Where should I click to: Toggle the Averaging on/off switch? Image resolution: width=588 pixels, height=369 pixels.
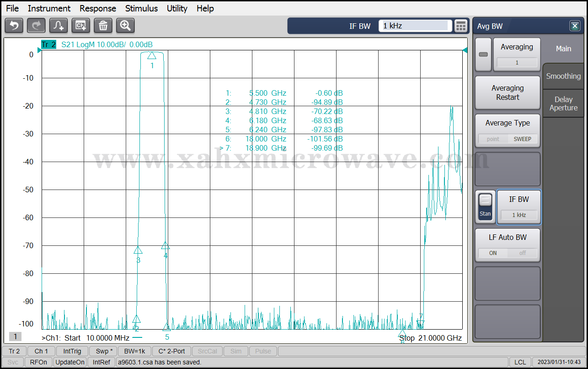point(483,54)
